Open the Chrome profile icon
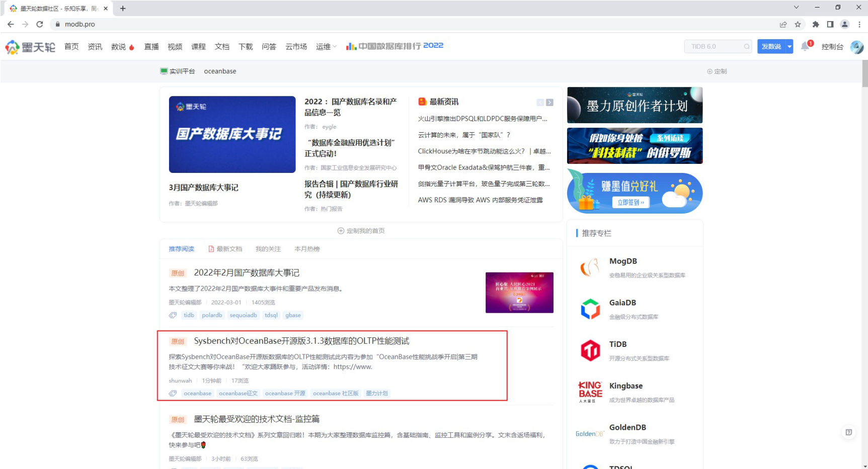The width and height of the screenshot is (868, 469). coord(845,24)
